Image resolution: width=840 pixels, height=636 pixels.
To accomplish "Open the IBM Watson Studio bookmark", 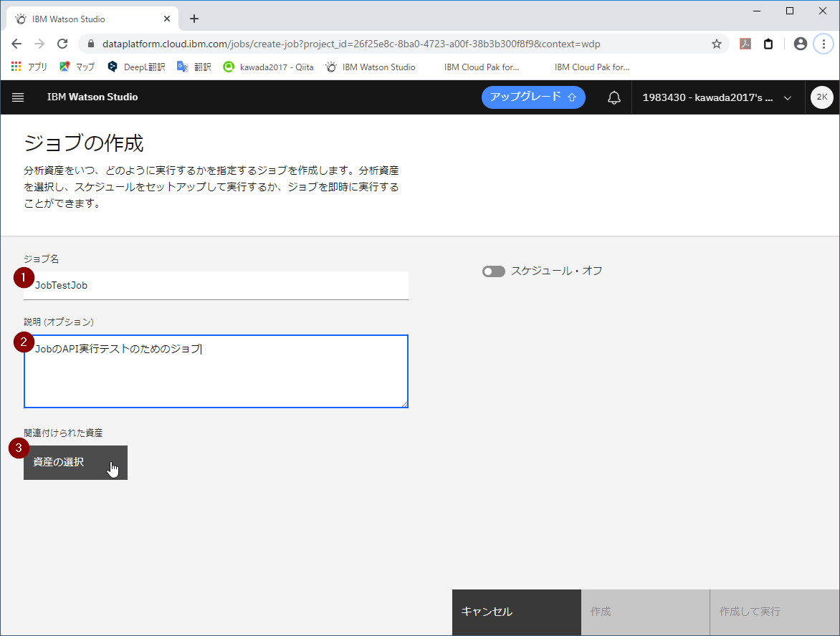I will (371, 67).
